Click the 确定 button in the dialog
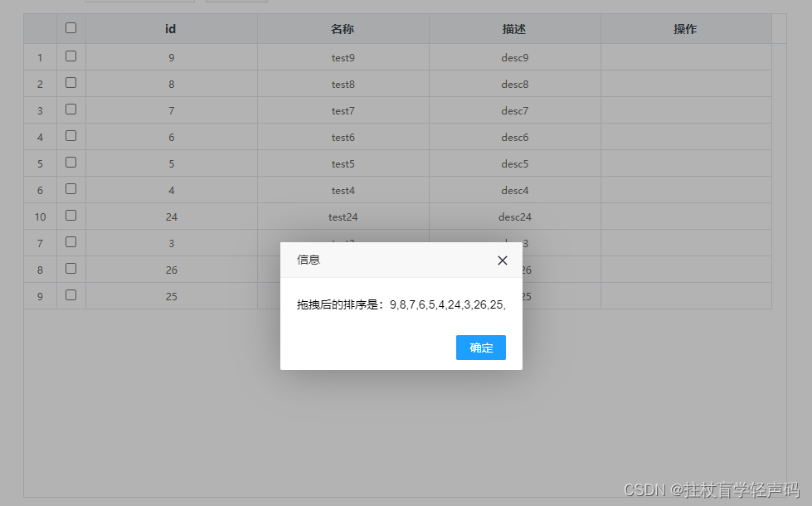This screenshot has width=812, height=506. (x=480, y=348)
